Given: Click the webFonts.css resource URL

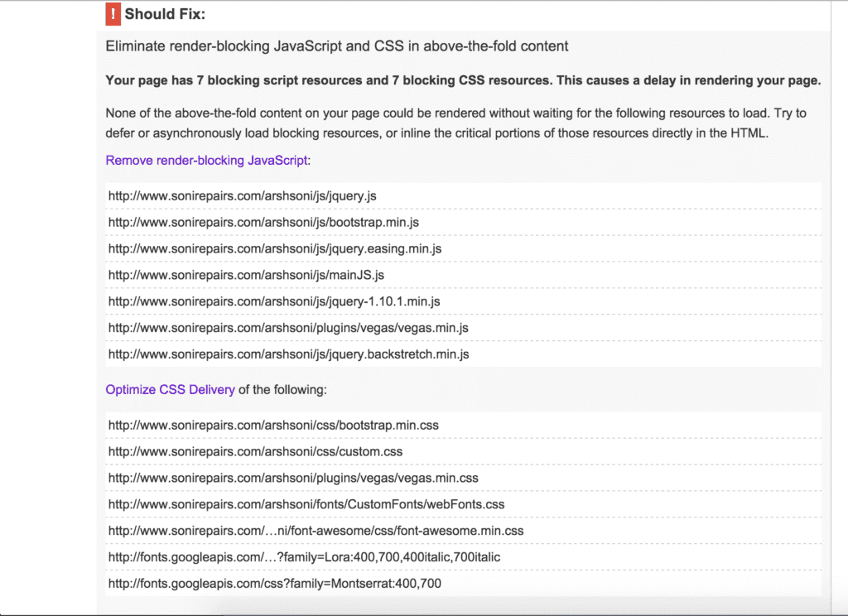Looking at the screenshot, I should click(306, 504).
